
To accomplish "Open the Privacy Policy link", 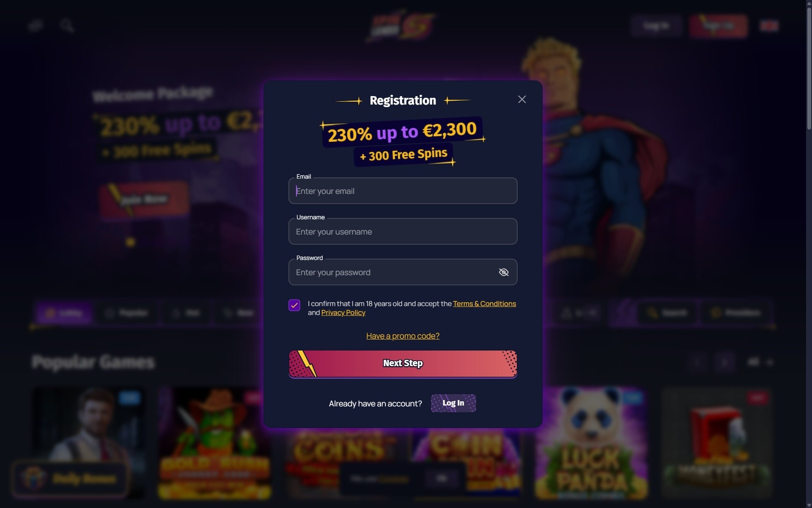I will (x=343, y=312).
